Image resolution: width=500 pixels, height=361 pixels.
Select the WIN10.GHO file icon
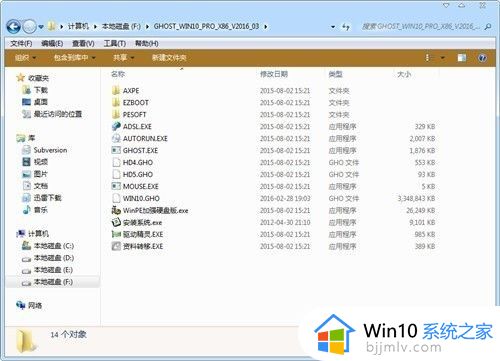[x=116, y=198]
